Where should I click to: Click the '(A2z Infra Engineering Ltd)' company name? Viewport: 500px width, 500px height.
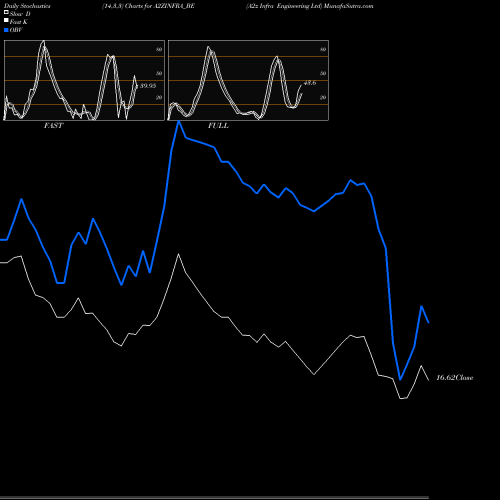pos(284,6)
